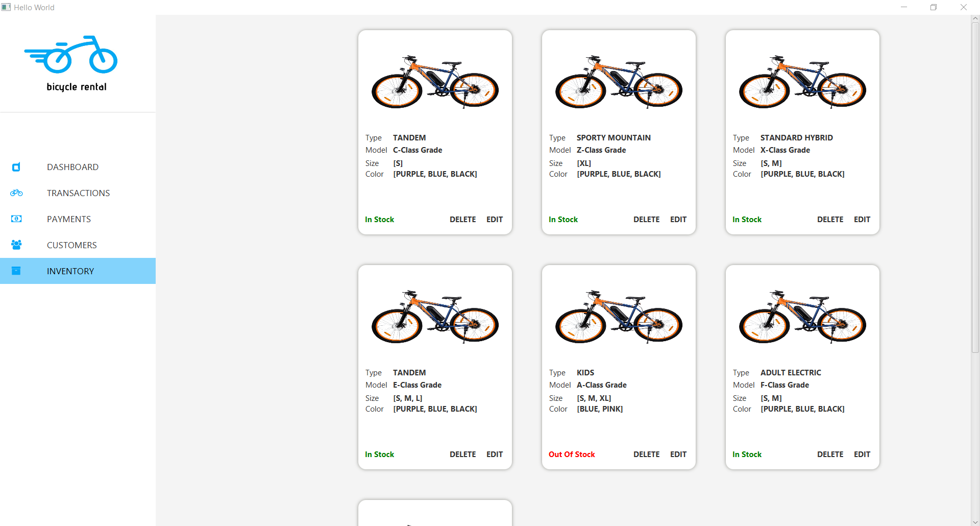980x526 pixels.
Task: Delete the SPORTY MOUNTAIN Z-Class bike
Action: tap(647, 220)
